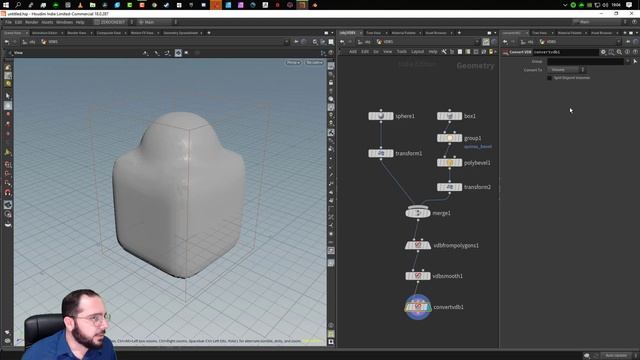Click the network editor wrench icon
The width and height of the screenshot is (640, 360).
click(x=444, y=52)
